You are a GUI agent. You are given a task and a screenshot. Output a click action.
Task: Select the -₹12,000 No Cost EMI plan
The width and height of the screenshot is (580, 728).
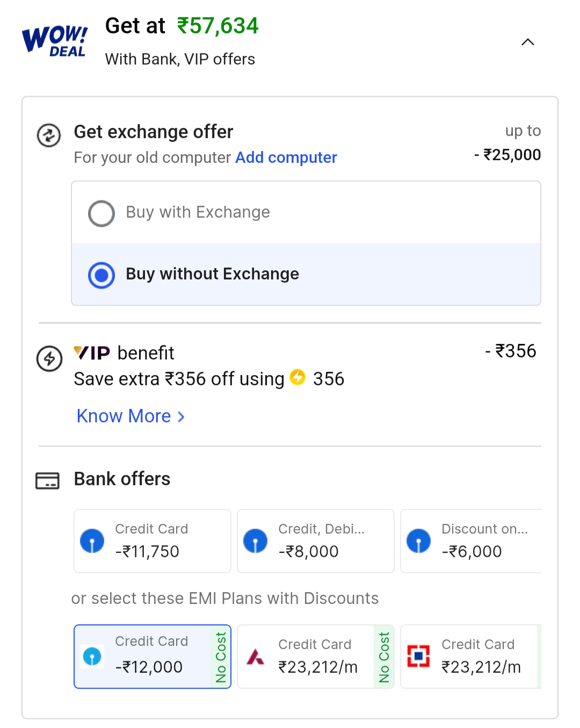point(153,656)
